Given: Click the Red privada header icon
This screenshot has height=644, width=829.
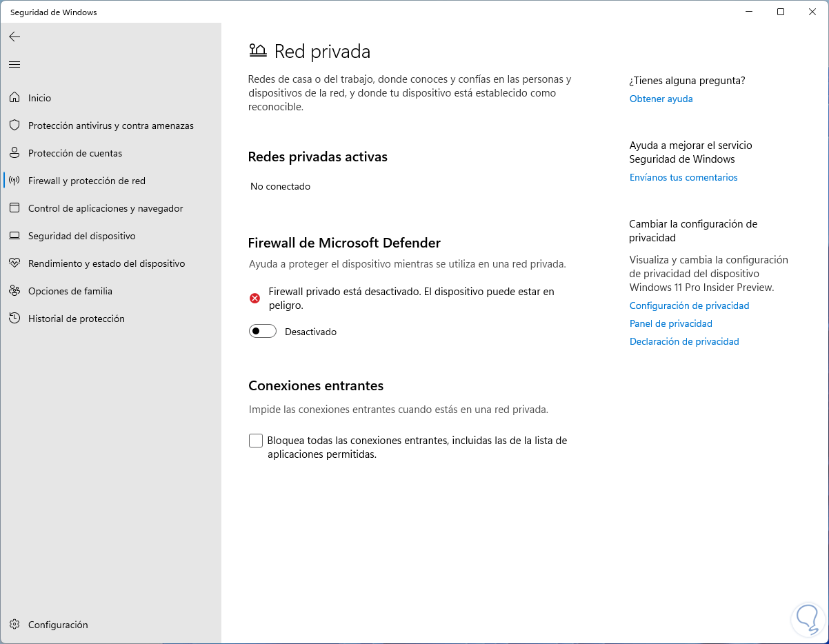Looking at the screenshot, I should 257,50.
